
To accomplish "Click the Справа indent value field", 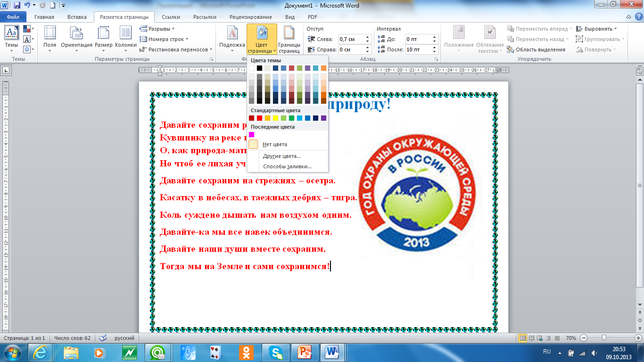I will pyautogui.click(x=351, y=49).
